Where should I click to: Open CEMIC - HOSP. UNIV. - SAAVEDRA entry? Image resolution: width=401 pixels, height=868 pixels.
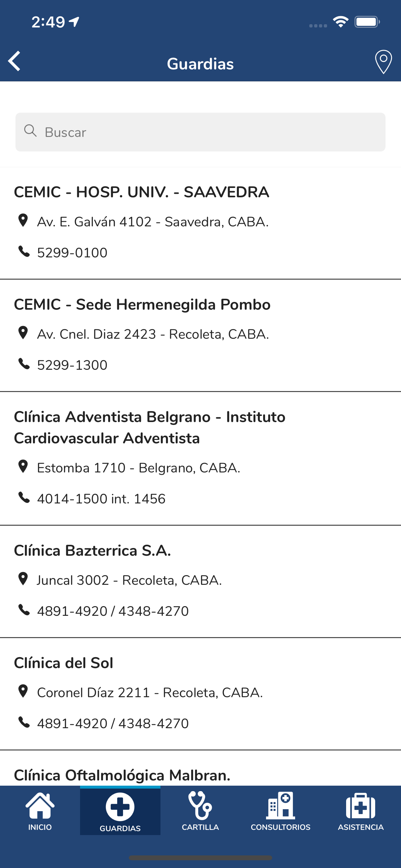pos(200,223)
